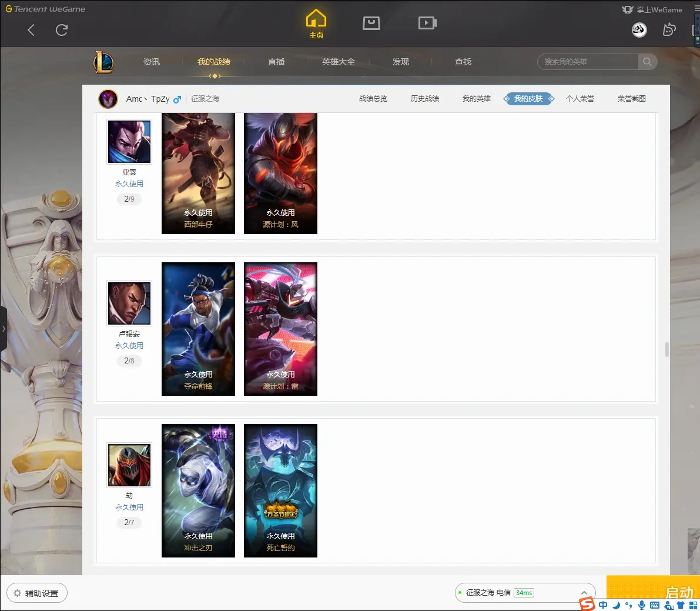Open the soft keyboard icon in input toolbar
This screenshot has width=700, height=611.
pos(655,605)
